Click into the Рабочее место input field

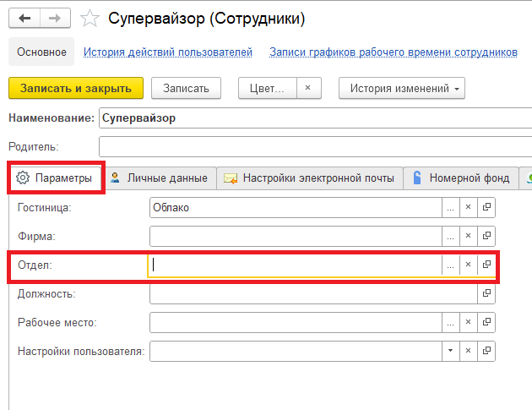tap(296, 322)
